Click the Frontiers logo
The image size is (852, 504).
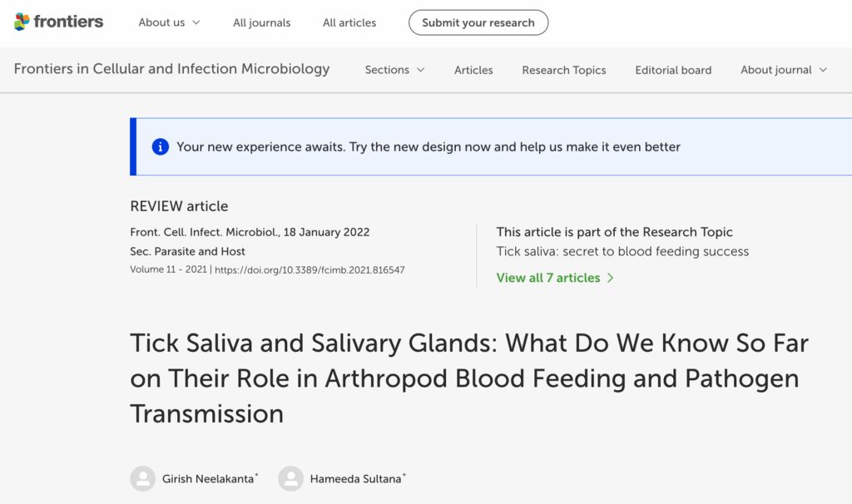click(57, 22)
